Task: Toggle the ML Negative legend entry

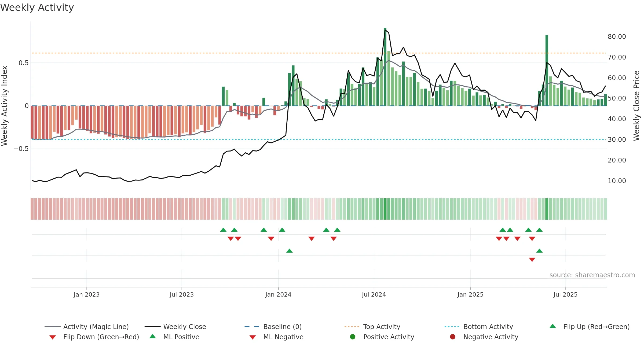Action: click(x=276, y=337)
